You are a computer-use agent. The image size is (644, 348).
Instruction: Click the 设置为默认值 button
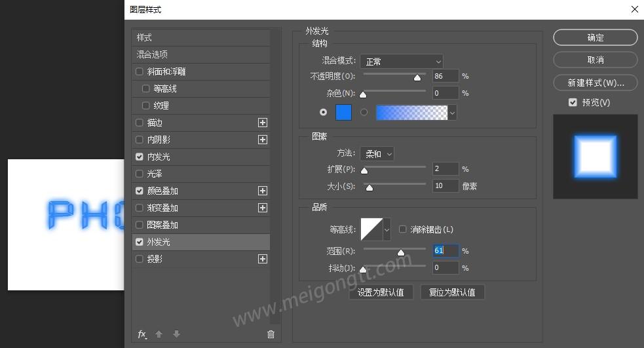coord(381,292)
